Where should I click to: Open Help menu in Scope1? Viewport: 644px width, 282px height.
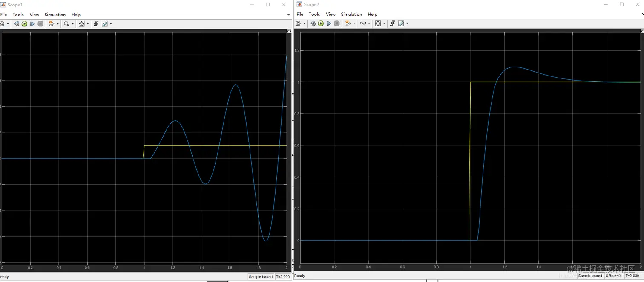pyautogui.click(x=76, y=15)
